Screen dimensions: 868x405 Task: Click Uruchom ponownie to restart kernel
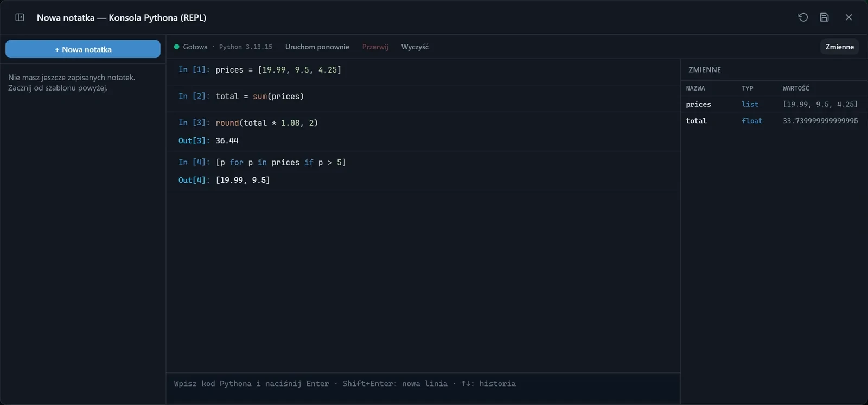tap(317, 47)
